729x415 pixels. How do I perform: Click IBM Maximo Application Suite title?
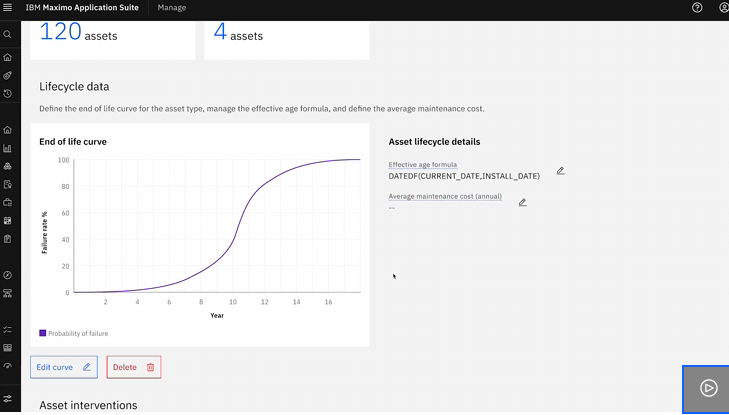tap(82, 7)
